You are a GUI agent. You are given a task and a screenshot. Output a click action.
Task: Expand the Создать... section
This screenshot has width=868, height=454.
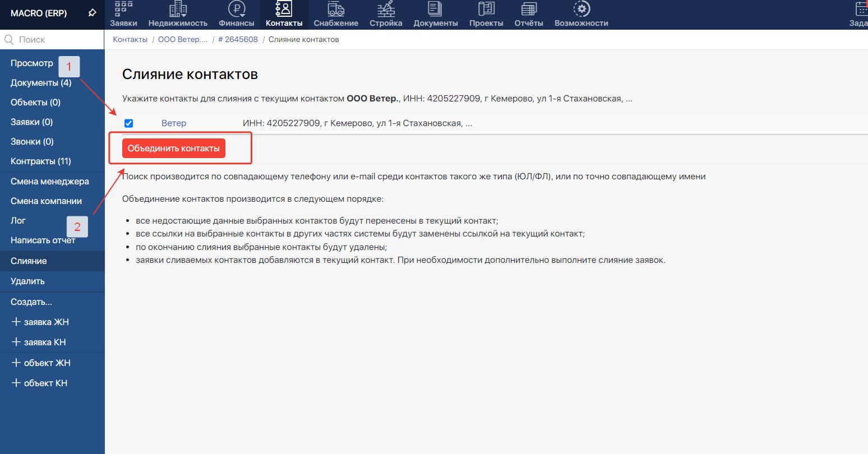[x=31, y=302]
